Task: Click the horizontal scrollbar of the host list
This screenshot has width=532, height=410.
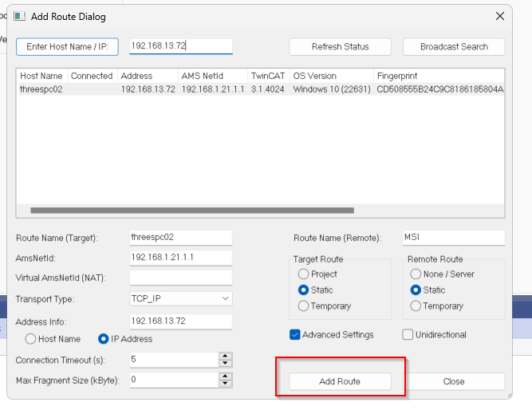Action: (x=192, y=211)
